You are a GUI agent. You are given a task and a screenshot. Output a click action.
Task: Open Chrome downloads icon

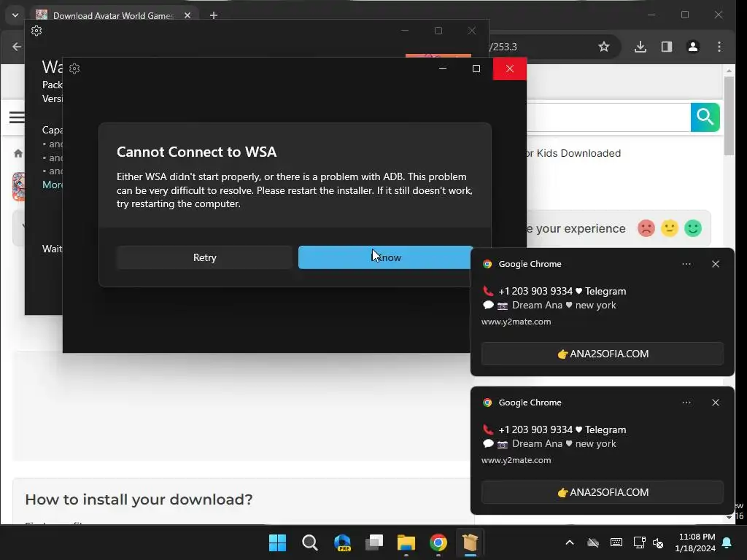coord(640,47)
